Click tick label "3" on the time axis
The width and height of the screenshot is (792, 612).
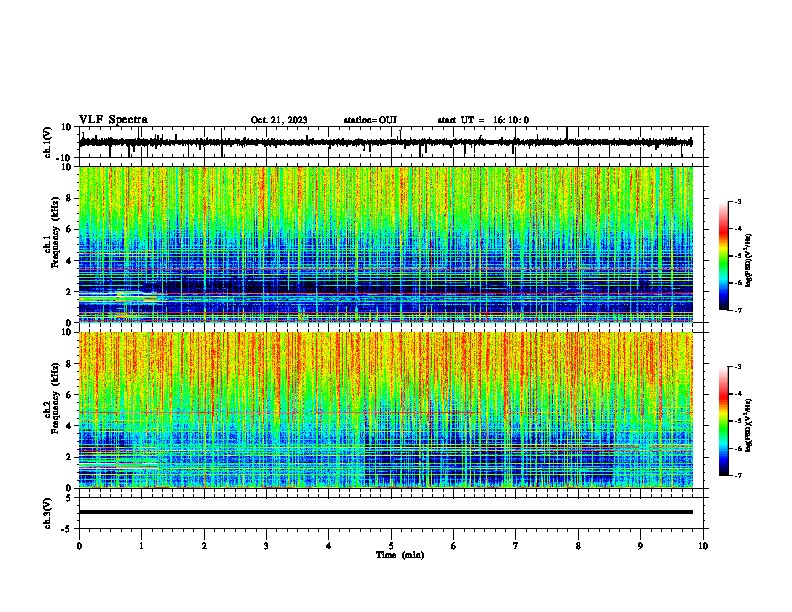[266, 546]
